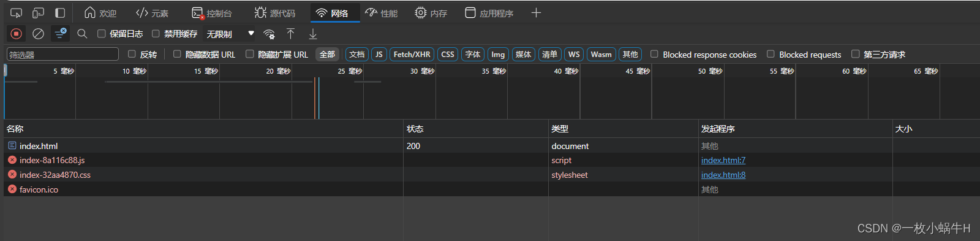Open initiator link index.html:7
The width and height of the screenshot is (980, 241).
(723, 160)
